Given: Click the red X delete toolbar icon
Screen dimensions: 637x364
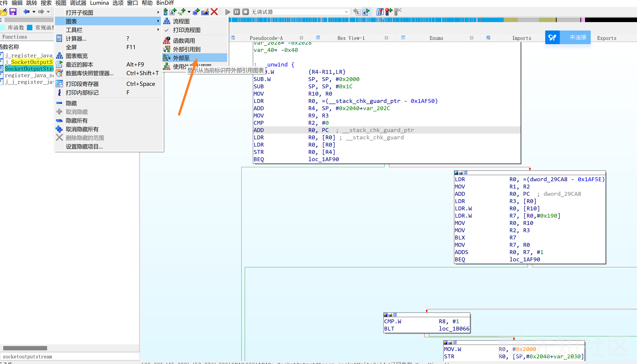Looking at the screenshot, I should [214, 12].
